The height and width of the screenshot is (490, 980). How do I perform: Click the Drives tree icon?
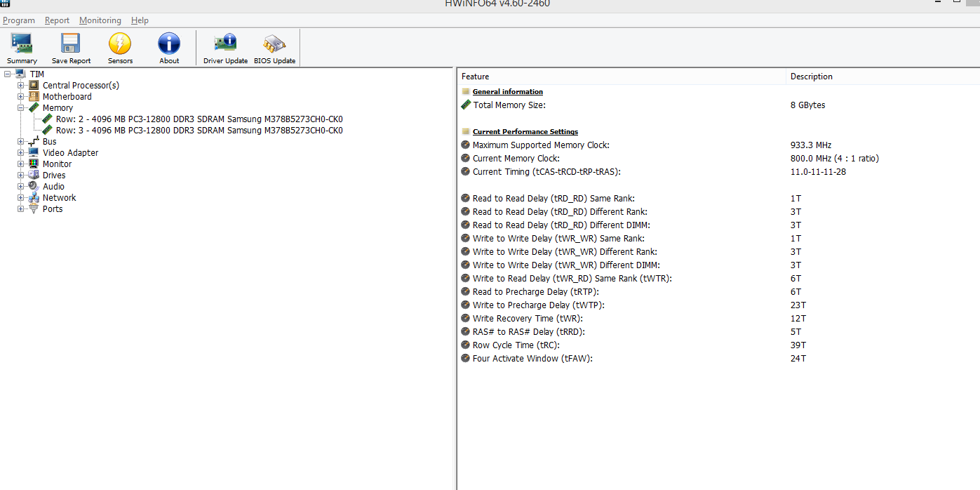[34, 175]
